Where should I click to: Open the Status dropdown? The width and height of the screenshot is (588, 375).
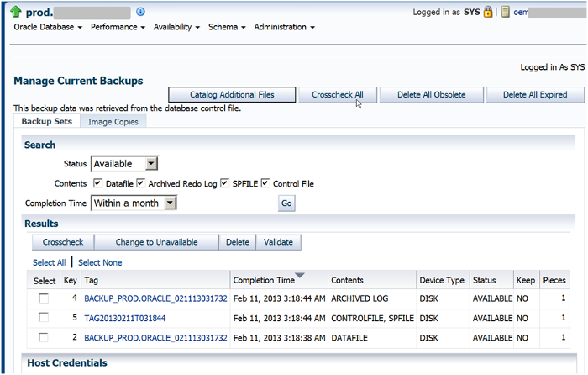tap(151, 164)
